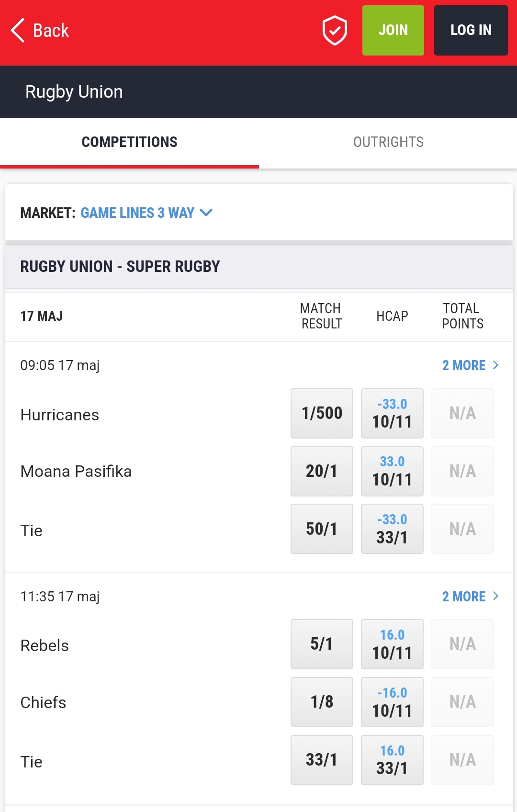517x812 pixels.
Task: Select Rebels 5/1 match result odds
Action: click(x=321, y=644)
